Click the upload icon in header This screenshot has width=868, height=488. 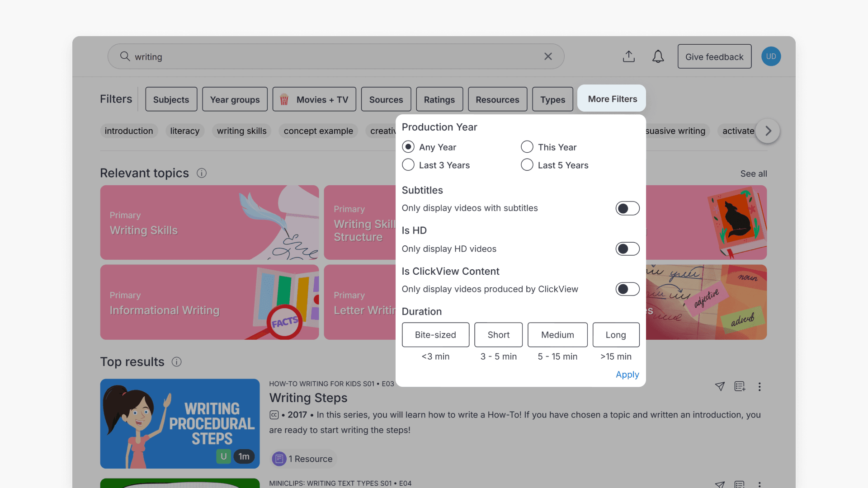tap(628, 56)
